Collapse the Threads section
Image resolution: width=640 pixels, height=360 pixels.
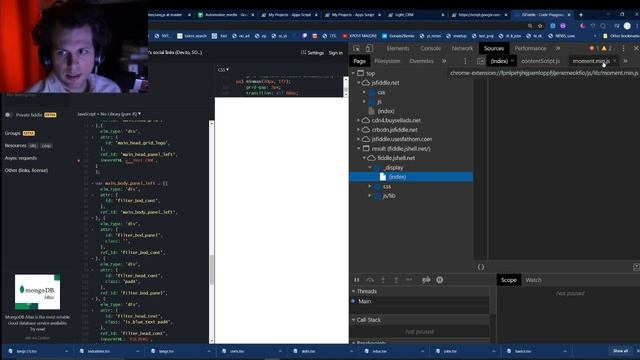[353, 291]
